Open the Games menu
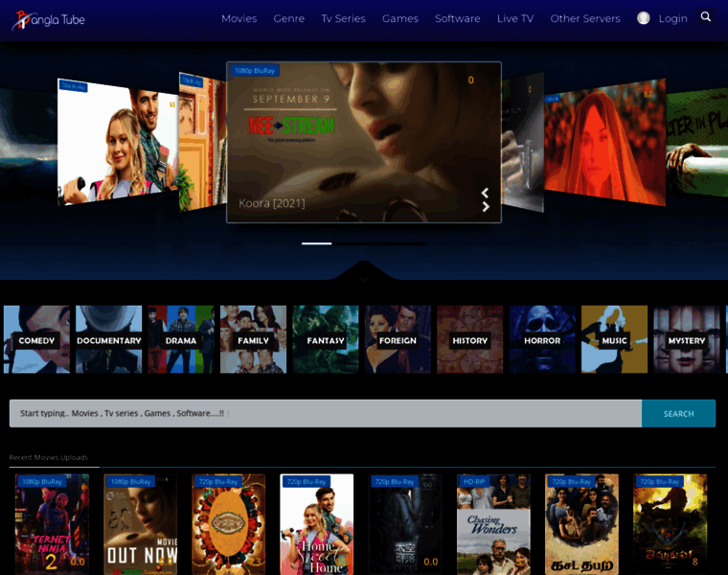 [399, 18]
